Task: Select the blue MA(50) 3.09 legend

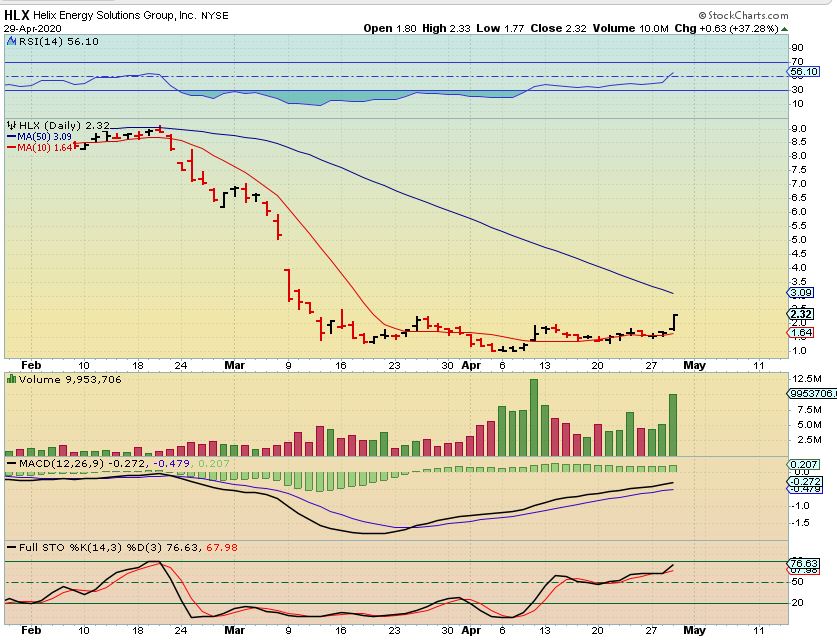Action: tap(40, 137)
